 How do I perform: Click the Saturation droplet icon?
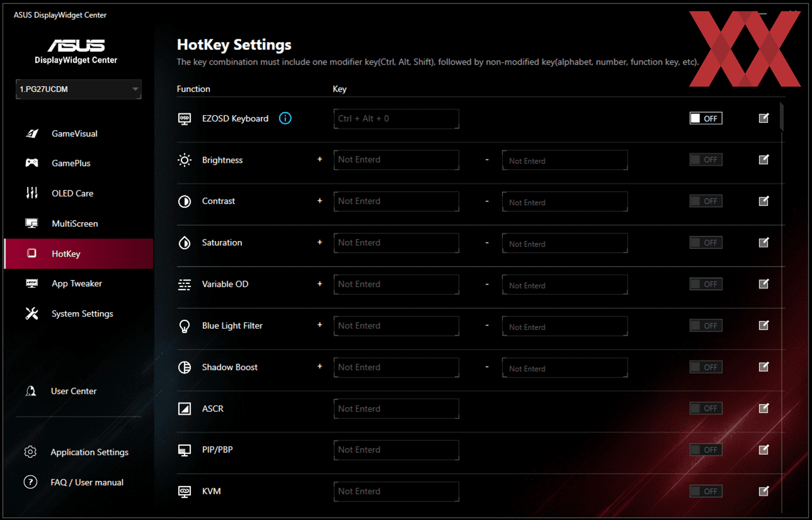click(184, 243)
